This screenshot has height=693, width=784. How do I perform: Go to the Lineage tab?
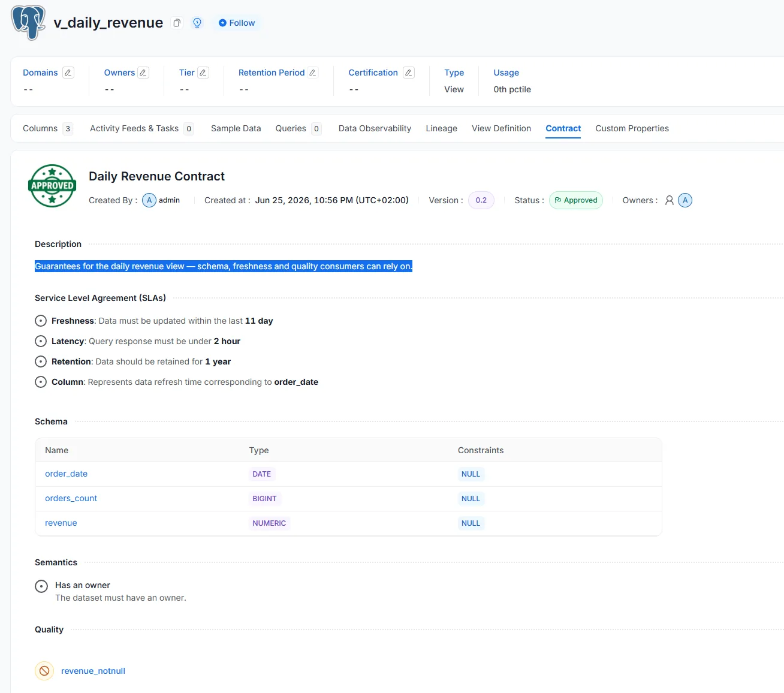click(442, 128)
